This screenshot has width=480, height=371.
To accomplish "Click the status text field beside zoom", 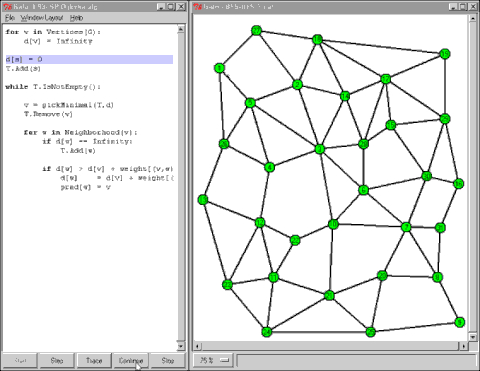I will coord(356,360).
